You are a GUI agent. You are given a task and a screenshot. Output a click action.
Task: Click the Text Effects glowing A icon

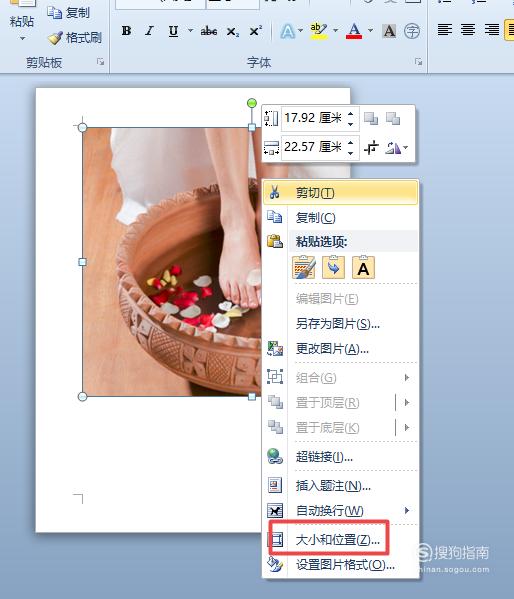pos(287,31)
